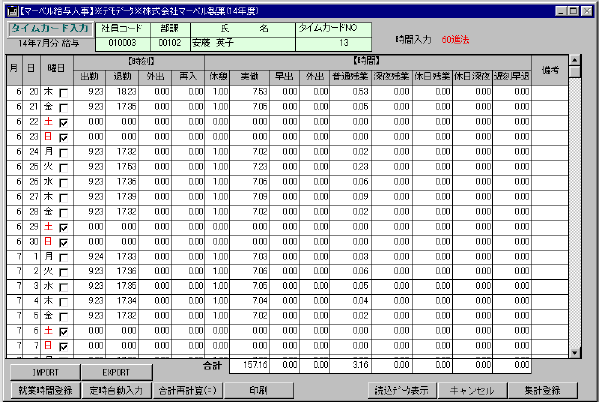Click the 合計 普通残業 total 3:16
This screenshot has width=599, height=402.
click(x=350, y=365)
